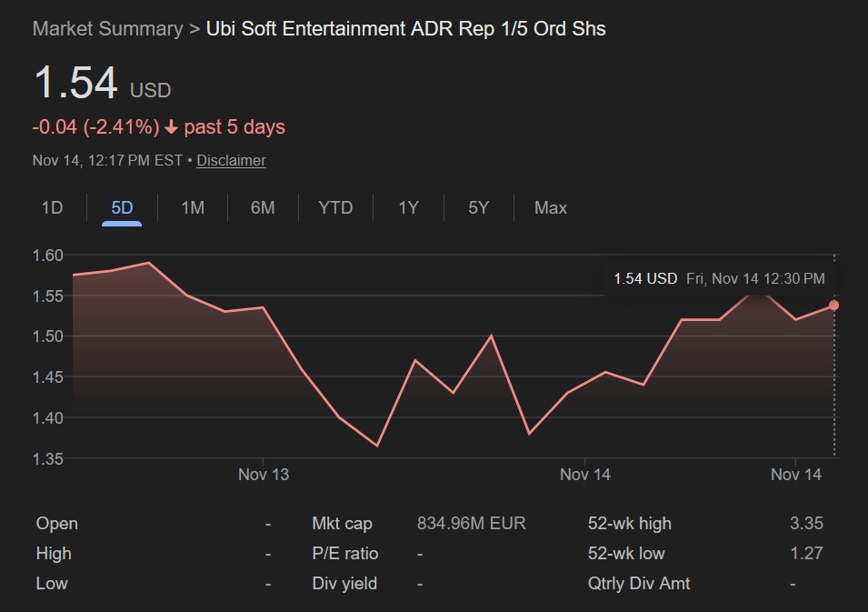Screen dimensions: 868x612
Task: Select the 1D time range tab
Action: 52,207
